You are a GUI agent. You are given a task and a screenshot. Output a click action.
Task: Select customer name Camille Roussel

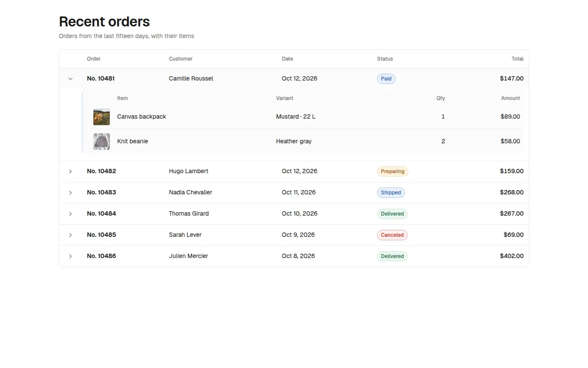tap(191, 79)
